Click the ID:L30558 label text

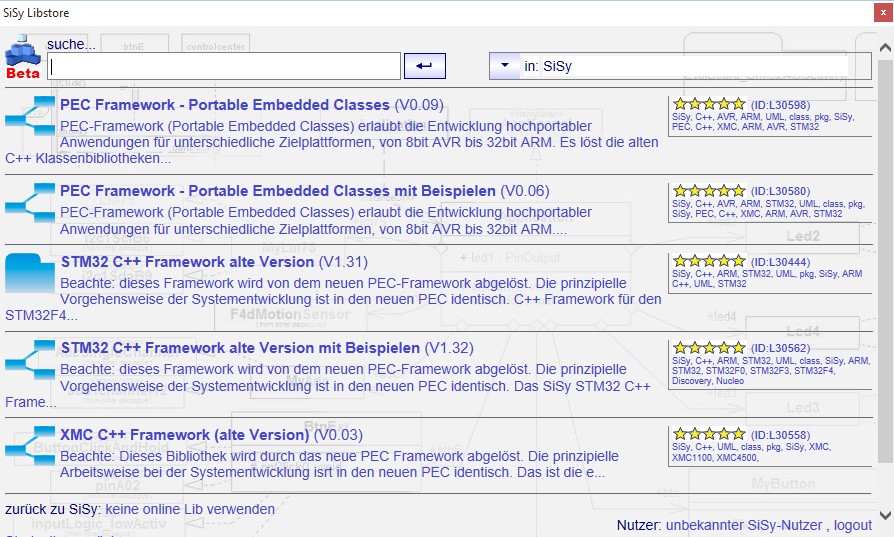pyautogui.click(x=781, y=434)
